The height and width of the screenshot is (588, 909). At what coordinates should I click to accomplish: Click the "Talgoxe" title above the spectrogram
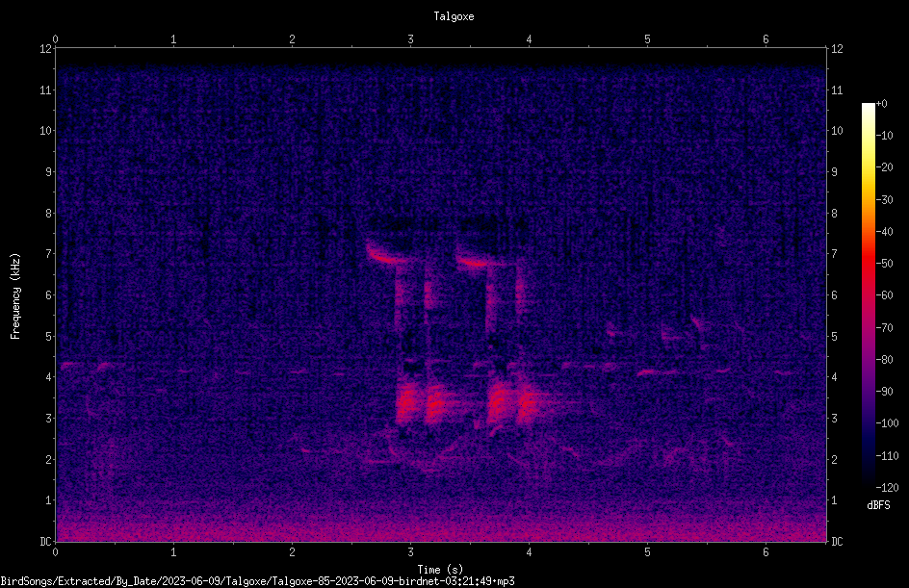[x=454, y=16]
